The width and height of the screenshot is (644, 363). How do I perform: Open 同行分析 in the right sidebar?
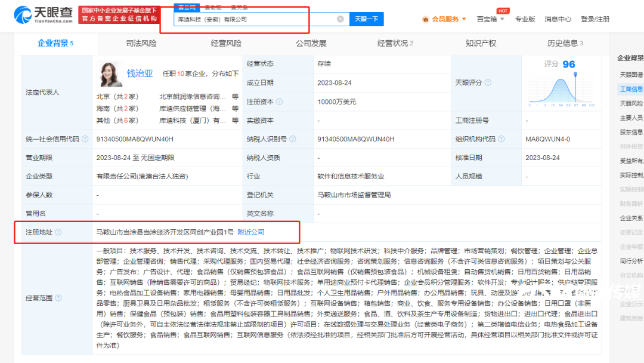coord(631,261)
